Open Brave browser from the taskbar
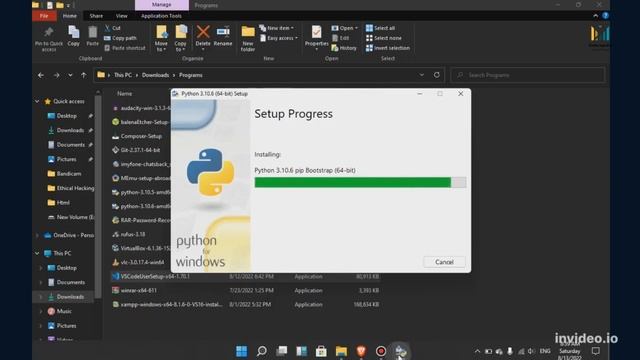The height and width of the screenshot is (360, 640). click(361, 351)
